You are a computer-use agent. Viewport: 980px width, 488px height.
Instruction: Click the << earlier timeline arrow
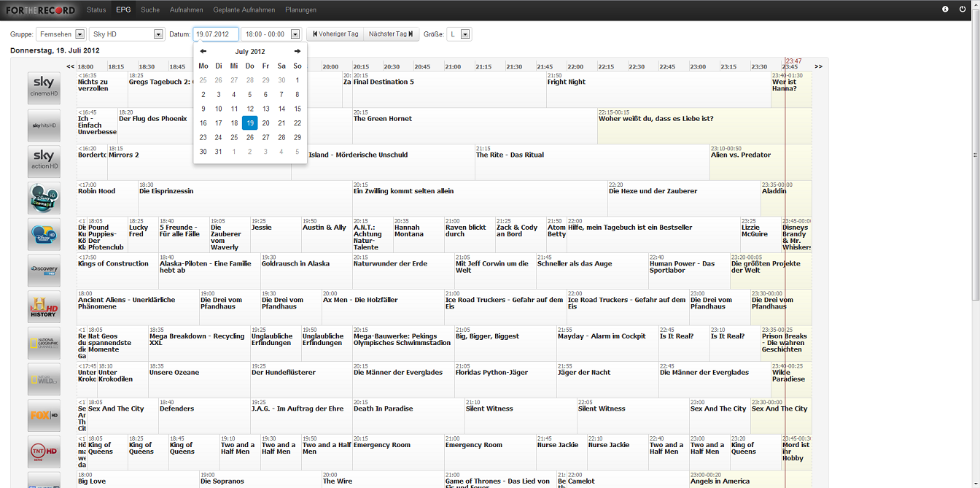pos(71,66)
